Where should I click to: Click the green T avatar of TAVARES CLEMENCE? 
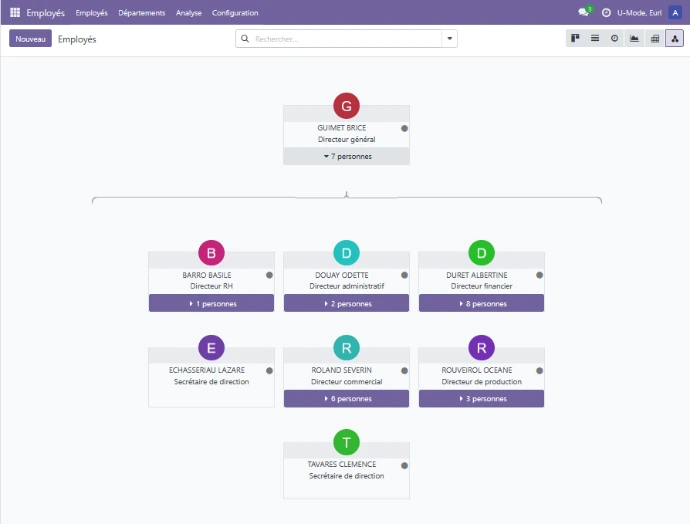[346, 442]
